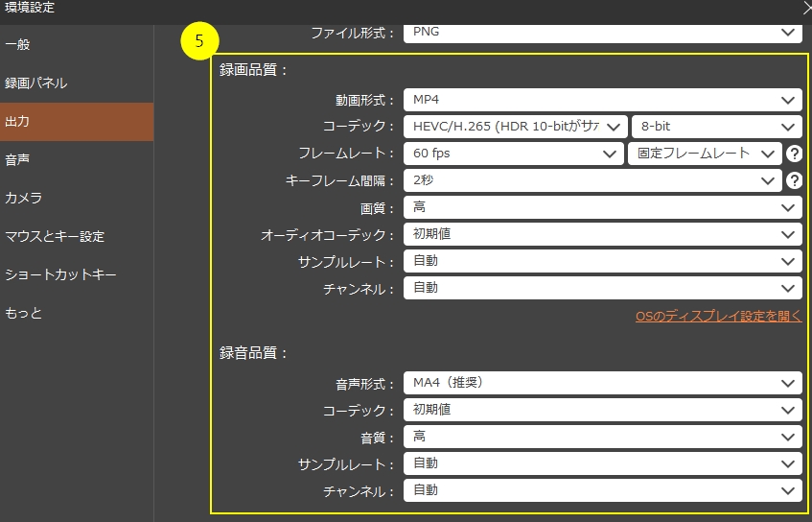
Task: Open the recording-quality チャンネル dropdown
Action: pyautogui.click(x=603, y=288)
